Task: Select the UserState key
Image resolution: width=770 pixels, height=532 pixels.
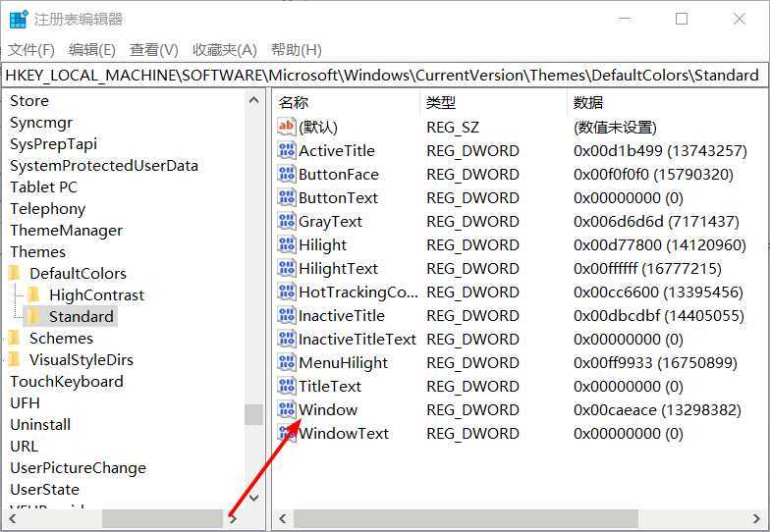Action: [45, 489]
